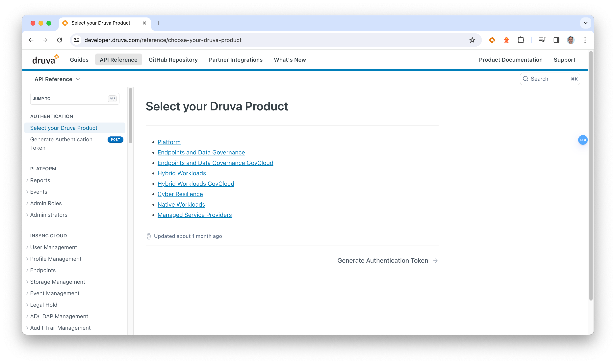
Task: Click the Search input field
Action: click(550, 79)
